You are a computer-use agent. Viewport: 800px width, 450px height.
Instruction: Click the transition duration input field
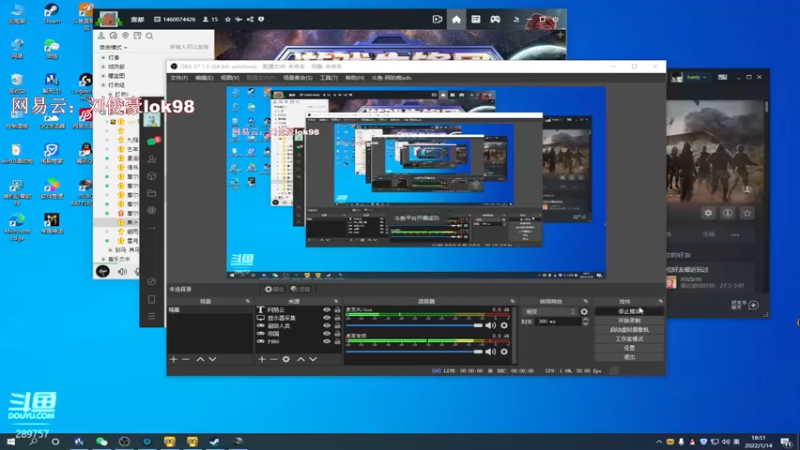point(559,321)
